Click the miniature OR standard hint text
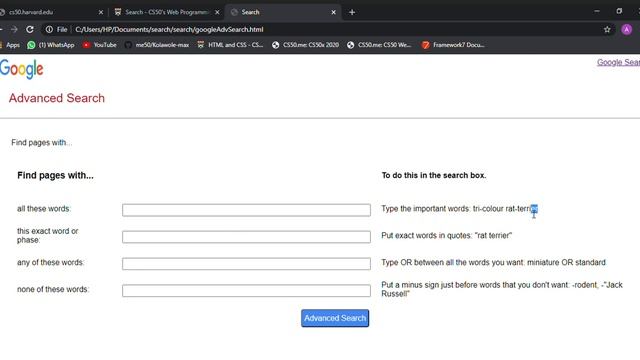 tap(493, 262)
